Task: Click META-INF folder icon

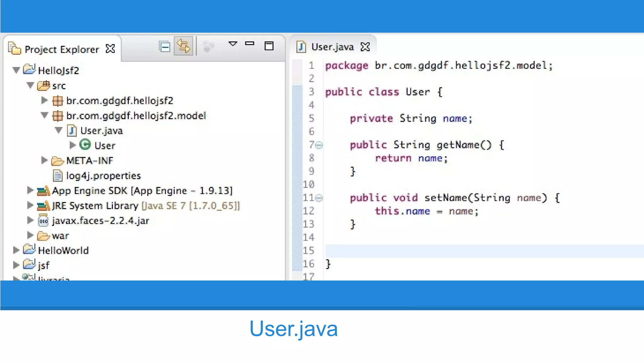Action: click(58, 161)
